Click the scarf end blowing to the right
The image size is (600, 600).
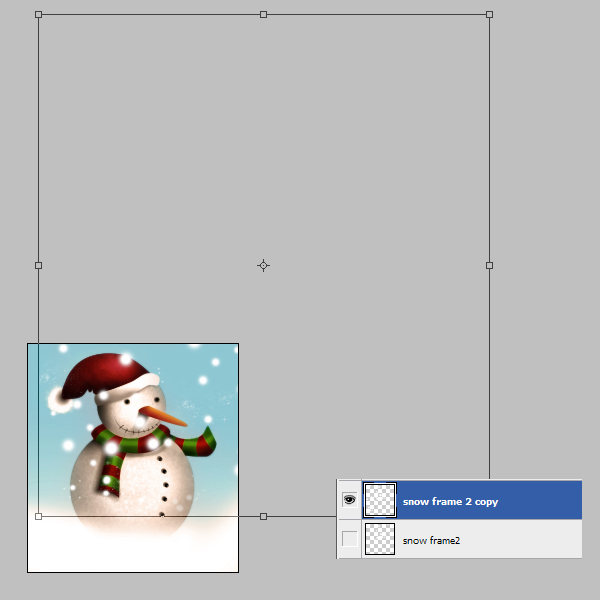199,443
